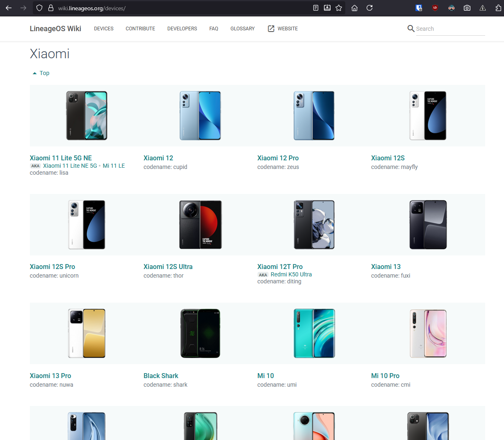Click the Redmi K50 Ultra alias link
Image resolution: width=504 pixels, height=440 pixels.
pos(291,274)
